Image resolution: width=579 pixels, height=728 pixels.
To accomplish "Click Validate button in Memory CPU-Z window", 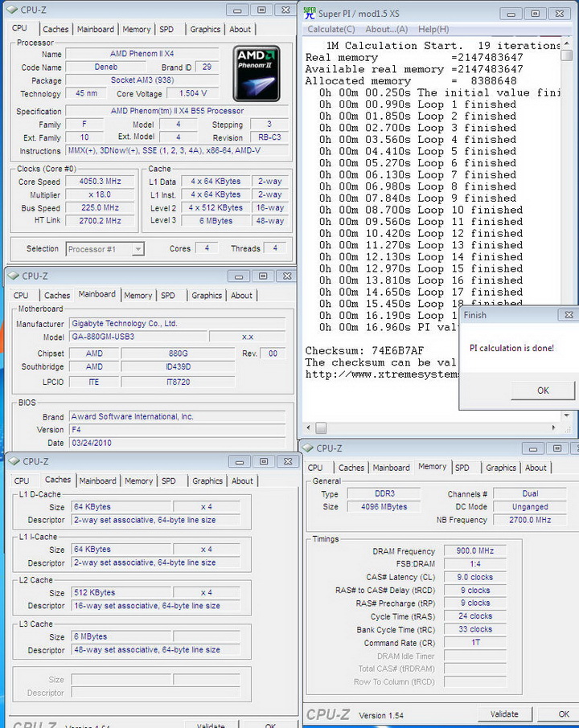I will (x=504, y=714).
